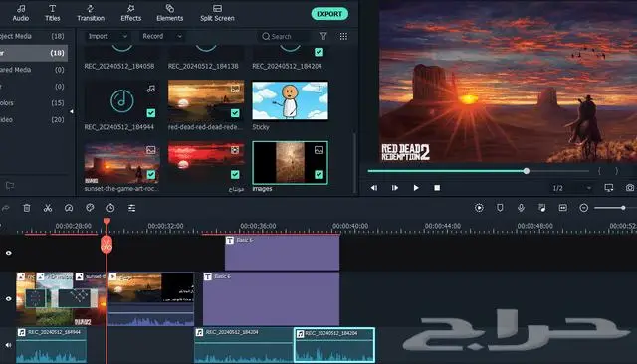The height and width of the screenshot is (364, 637).
Task: Open the media filter funnel icon
Action: (x=323, y=36)
